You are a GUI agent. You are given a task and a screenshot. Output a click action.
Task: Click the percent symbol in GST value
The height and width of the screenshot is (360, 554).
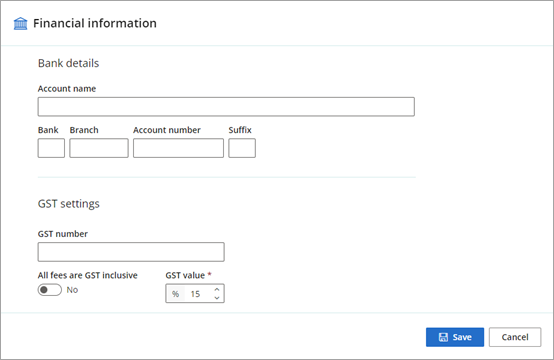click(176, 294)
